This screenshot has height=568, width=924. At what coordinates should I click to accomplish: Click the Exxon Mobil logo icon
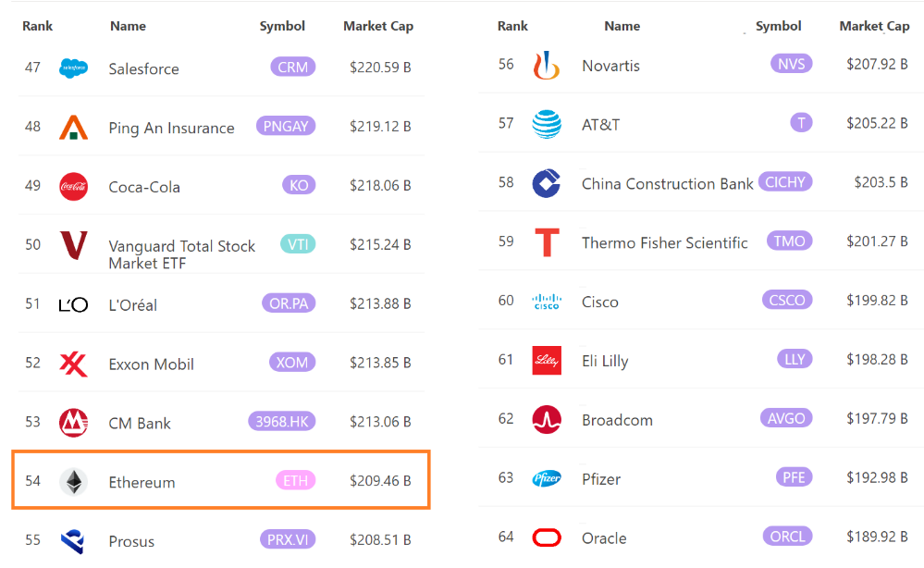tap(73, 364)
